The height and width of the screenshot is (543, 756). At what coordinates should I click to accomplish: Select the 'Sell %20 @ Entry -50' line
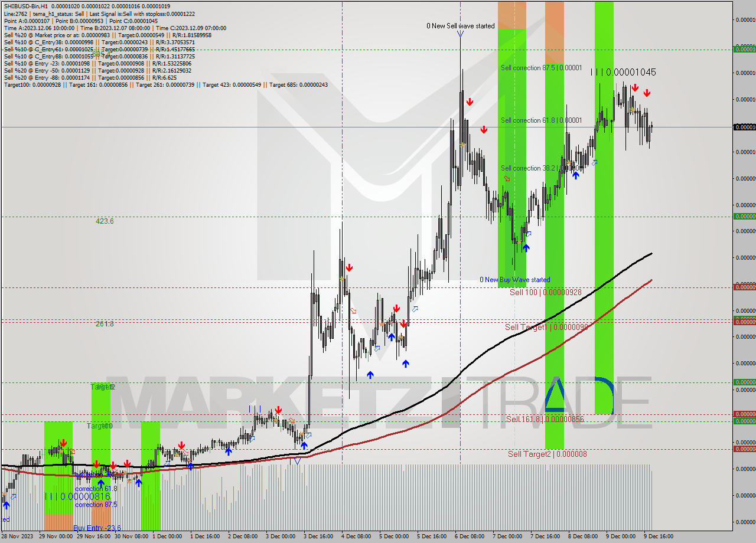point(98,70)
